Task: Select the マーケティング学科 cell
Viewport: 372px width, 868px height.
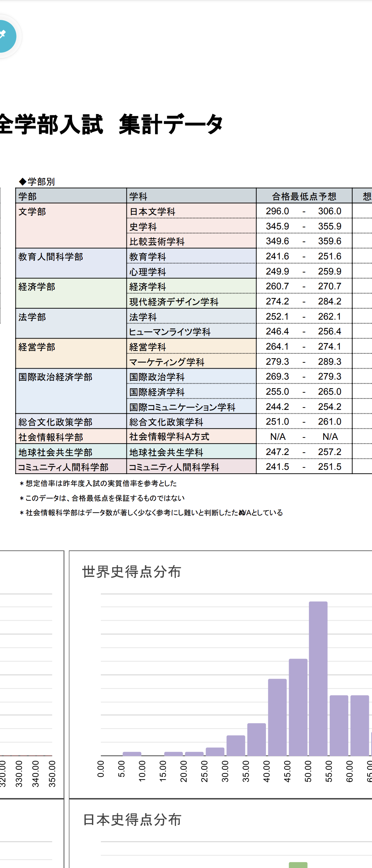Action: pos(191,362)
